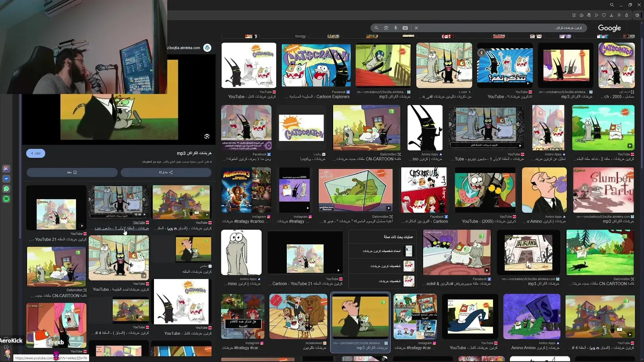The width and height of the screenshot is (644, 362).
Task: Open the black cat on white background Amino thumbnail
Action: click(425, 128)
